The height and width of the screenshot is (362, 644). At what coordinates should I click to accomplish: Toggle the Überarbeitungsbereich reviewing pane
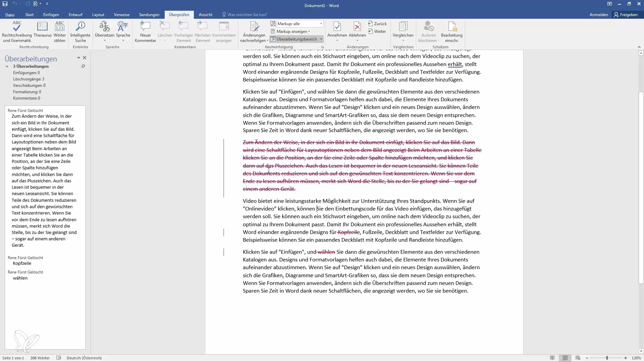coord(294,39)
